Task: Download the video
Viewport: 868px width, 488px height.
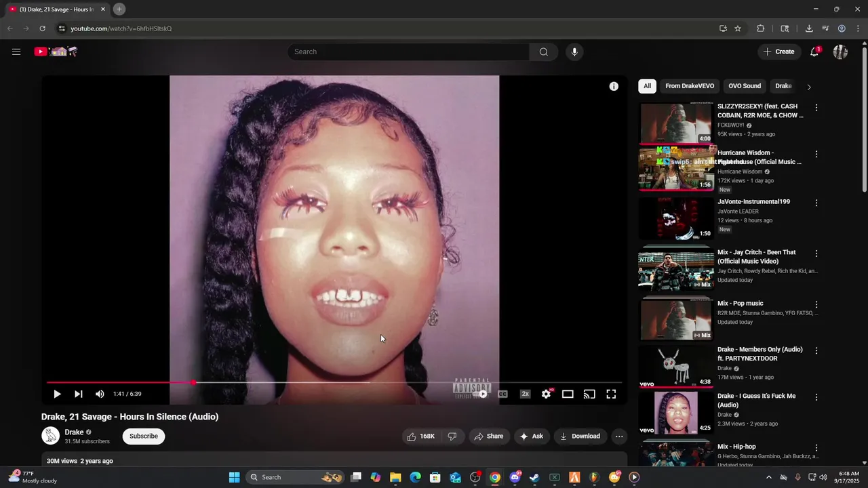Action: click(580, 436)
